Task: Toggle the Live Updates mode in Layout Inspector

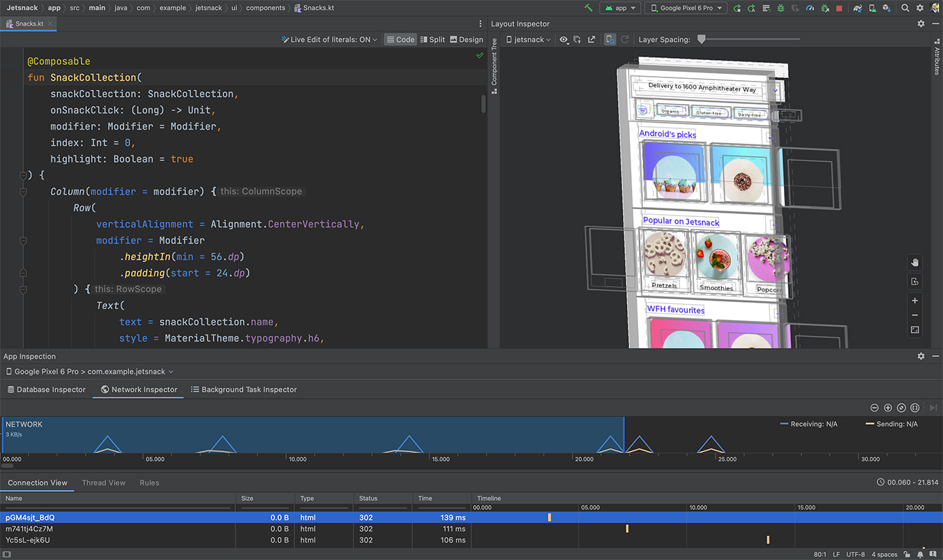Action: [x=609, y=40]
